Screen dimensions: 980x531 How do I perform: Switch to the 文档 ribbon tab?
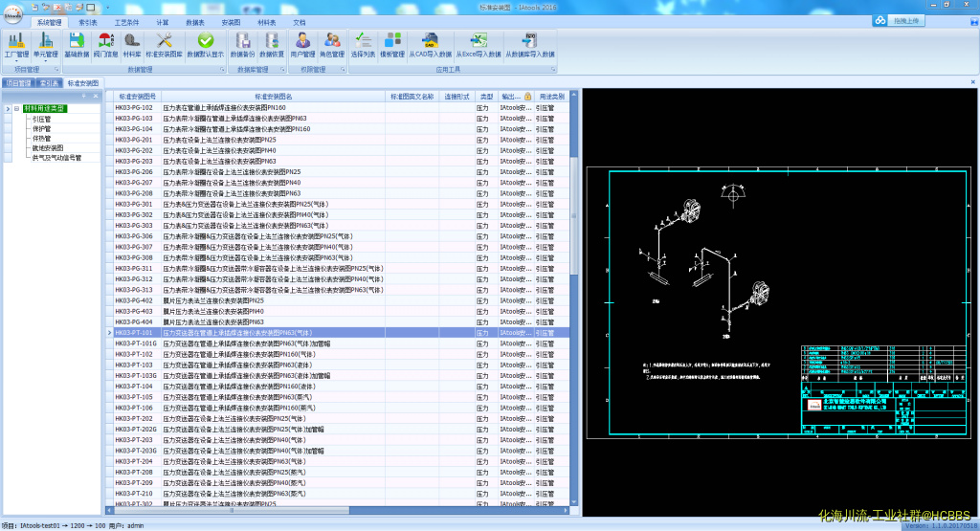point(300,23)
